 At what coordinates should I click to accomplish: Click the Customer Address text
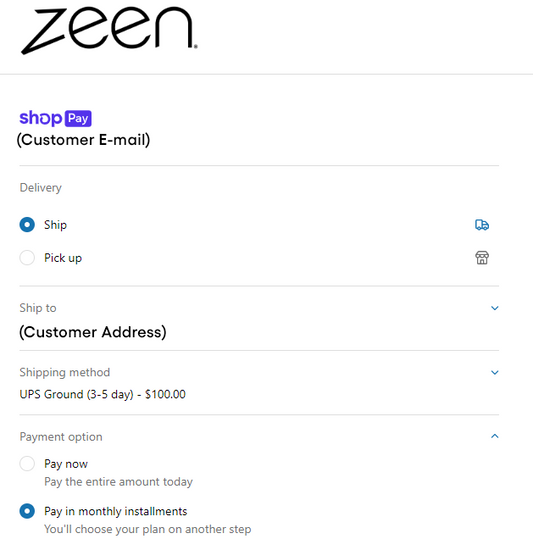click(x=93, y=332)
